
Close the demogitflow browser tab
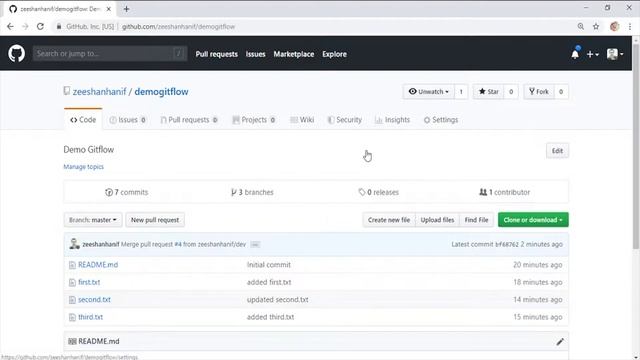click(109, 9)
